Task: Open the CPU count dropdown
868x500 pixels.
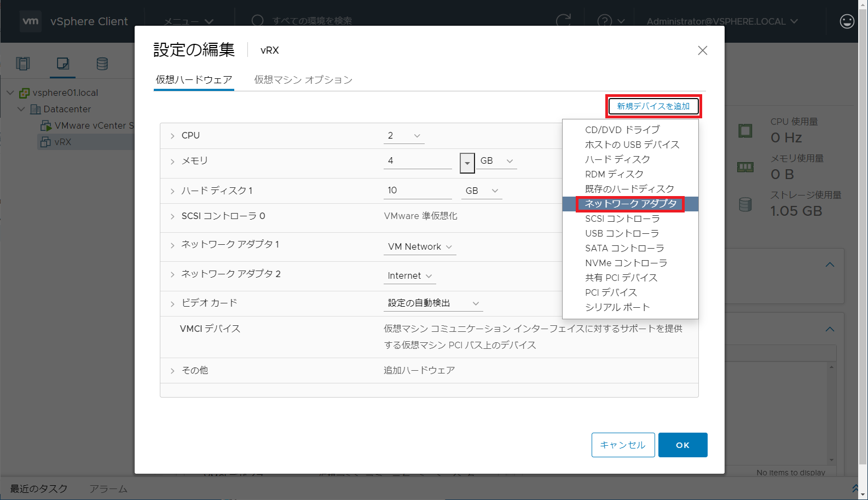Action: click(404, 135)
